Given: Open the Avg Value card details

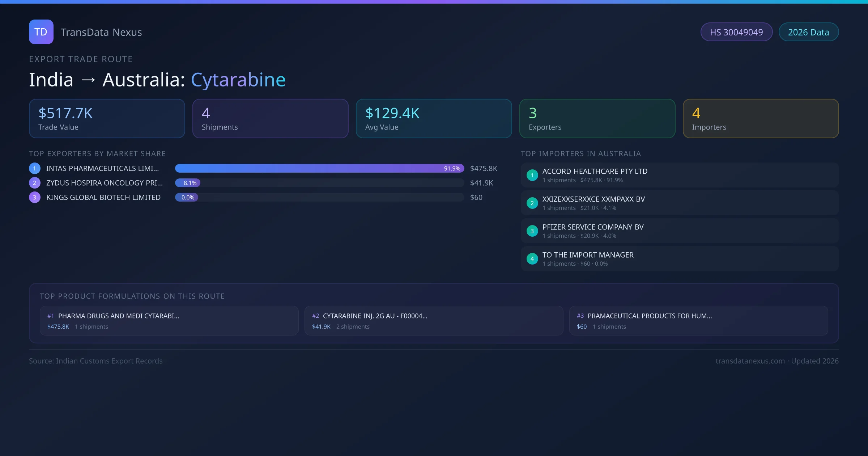Looking at the screenshot, I should coord(434,118).
